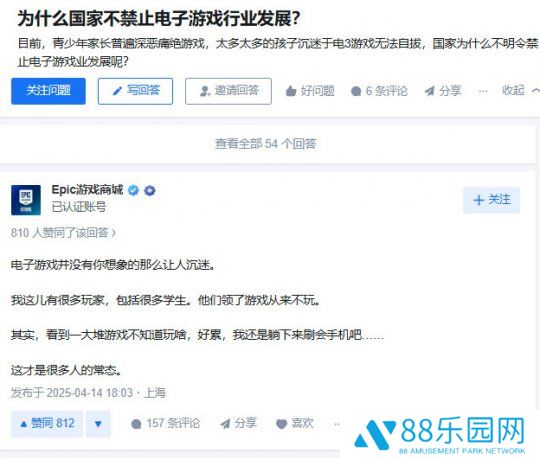The height and width of the screenshot is (460, 540).
Task: Click the 好问题 thumbs-up icon
Action: click(x=291, y=91)
